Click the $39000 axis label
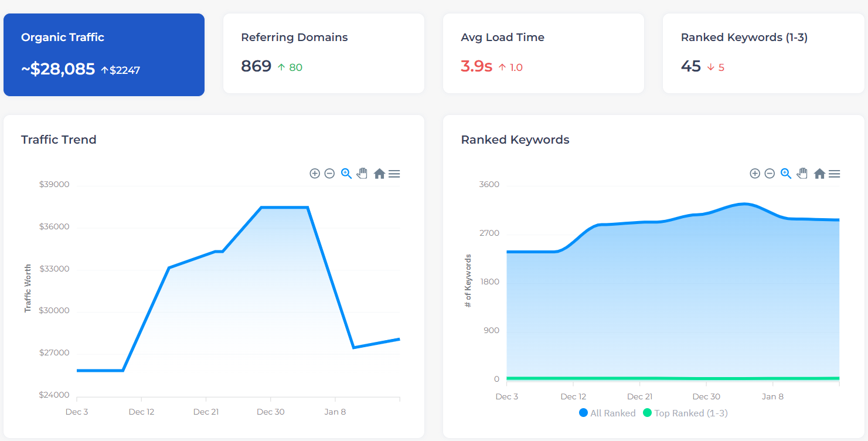 54,184
